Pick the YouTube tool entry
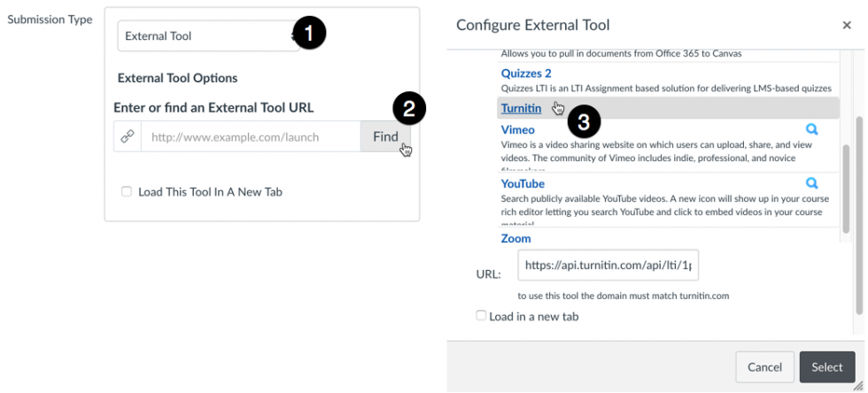The width and height of the screenshot is (868, 393). click(523, 184)
